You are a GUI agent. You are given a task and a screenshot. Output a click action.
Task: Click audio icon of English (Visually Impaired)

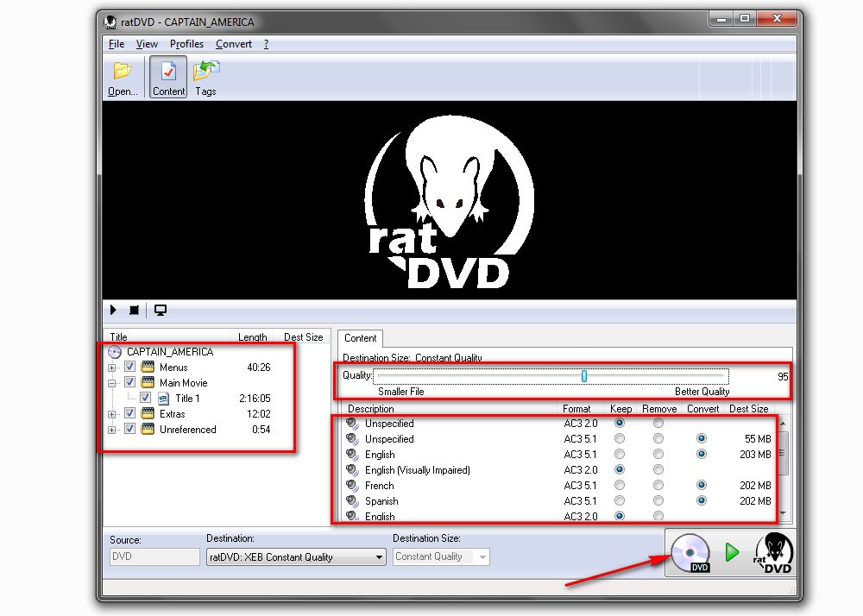point(352,470)
